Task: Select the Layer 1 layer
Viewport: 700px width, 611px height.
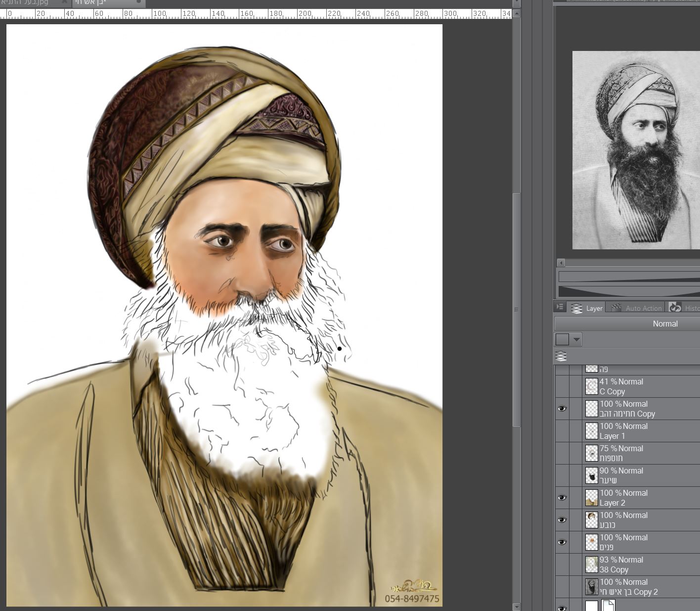Action: tap(643, 431)
